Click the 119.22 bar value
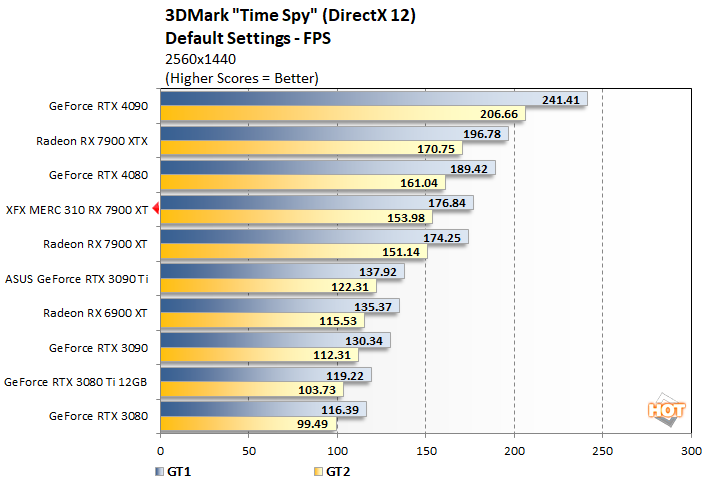Image resolution: width=708 pixels, height=481 pixels. click(345, 376)
